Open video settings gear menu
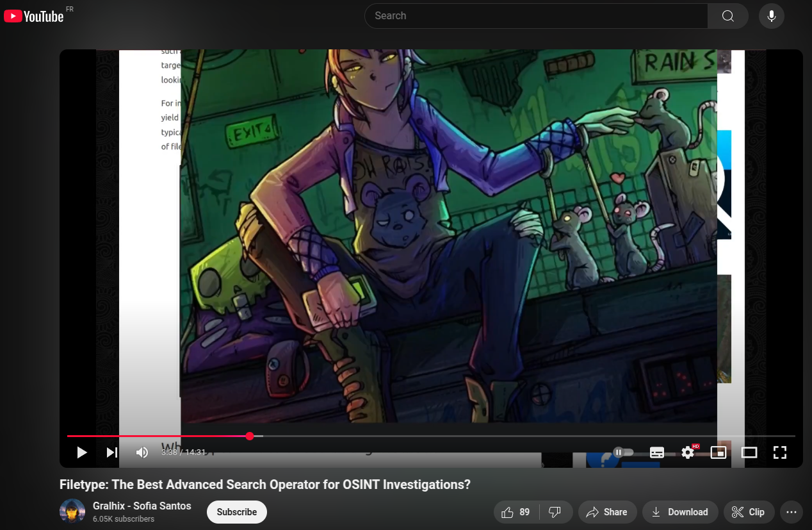 click(688, 452)
